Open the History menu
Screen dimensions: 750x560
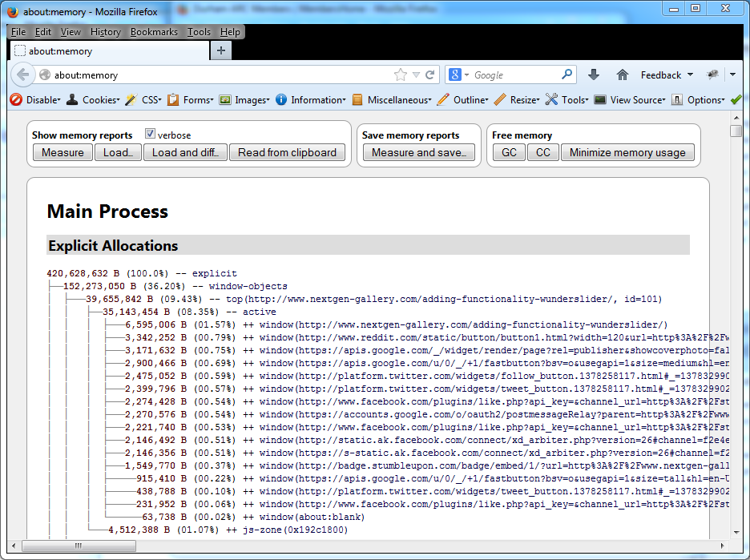(x=106, y=31)
